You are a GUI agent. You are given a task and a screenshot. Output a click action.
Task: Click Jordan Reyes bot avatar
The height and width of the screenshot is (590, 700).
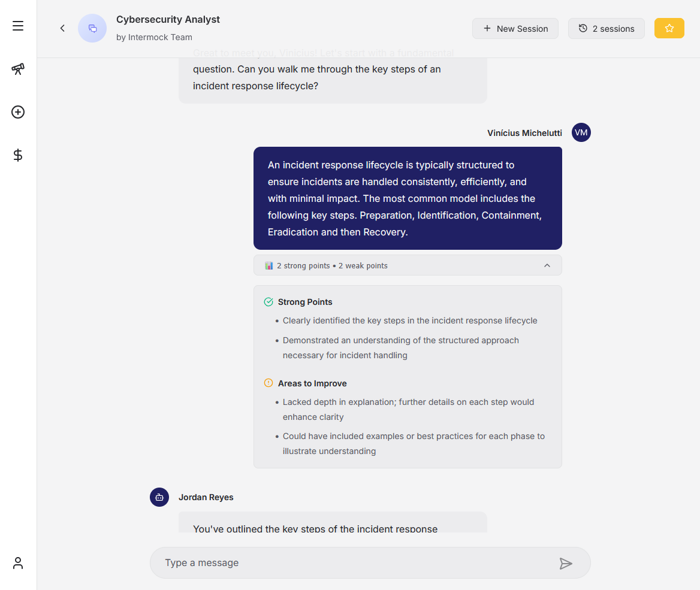(x=159, y=497)
